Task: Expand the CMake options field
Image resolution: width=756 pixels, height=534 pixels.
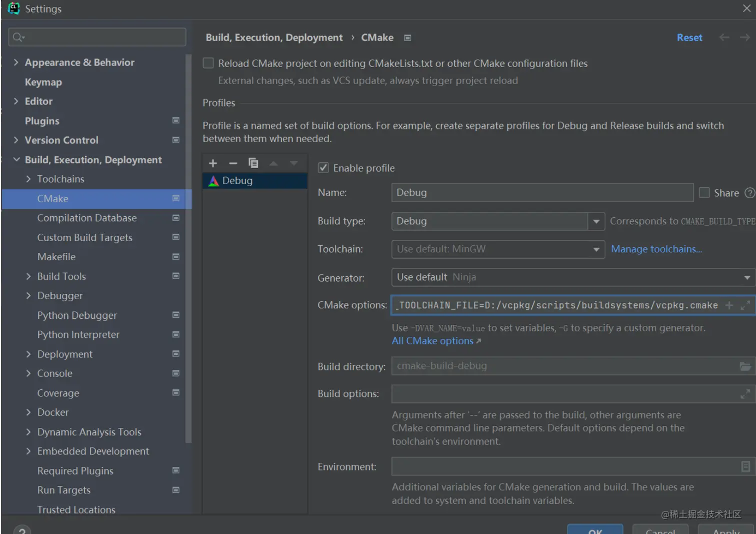Action: pos(745,305)
